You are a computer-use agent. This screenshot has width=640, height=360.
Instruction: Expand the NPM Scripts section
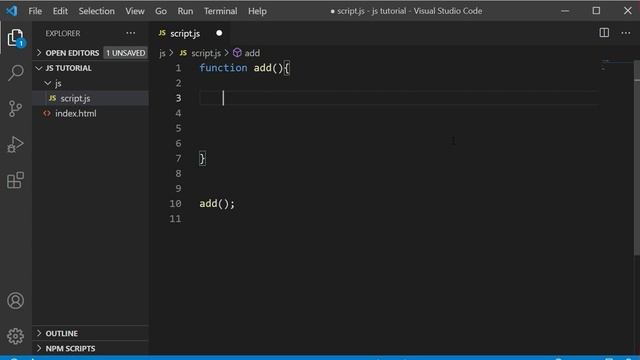(x=39, y=348)
